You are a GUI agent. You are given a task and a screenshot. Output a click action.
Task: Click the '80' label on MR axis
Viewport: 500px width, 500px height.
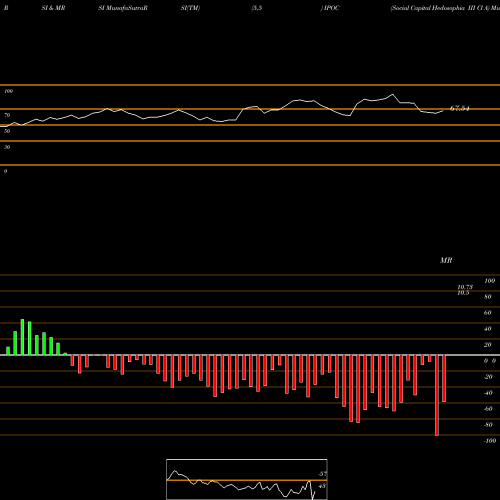[x=487, y=297]
